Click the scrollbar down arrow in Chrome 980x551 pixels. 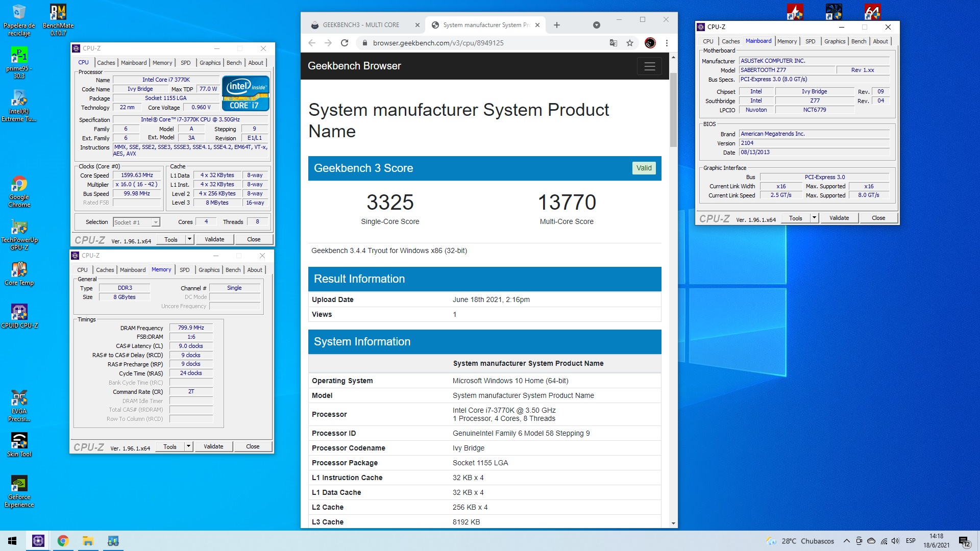(673, 523)
